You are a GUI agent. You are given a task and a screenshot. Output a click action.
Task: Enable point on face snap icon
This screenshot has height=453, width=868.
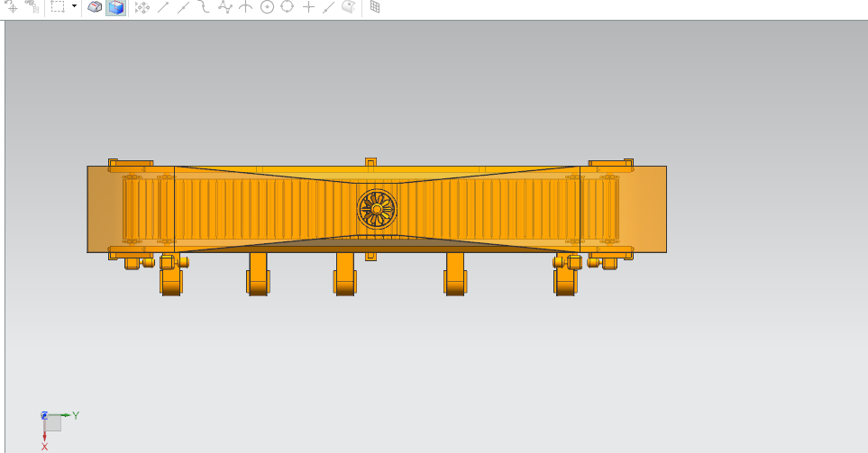pyautogui.click(x=348, y=6)
